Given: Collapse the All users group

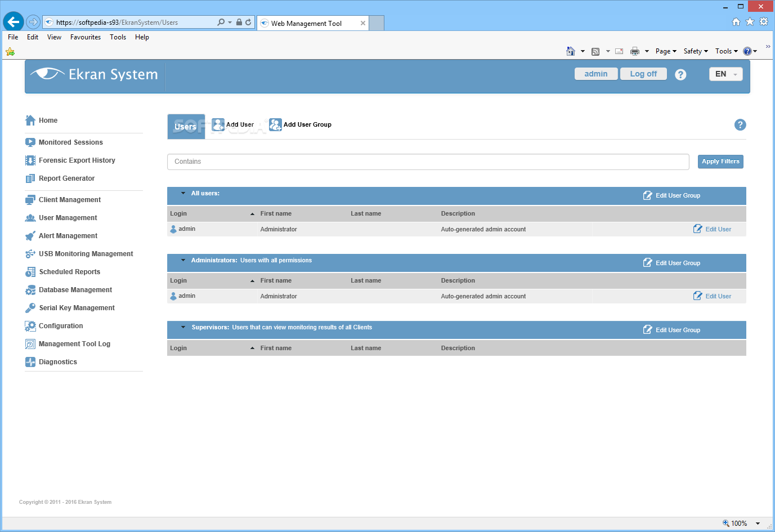Looking at the screenshot, I should click(183, 193).
